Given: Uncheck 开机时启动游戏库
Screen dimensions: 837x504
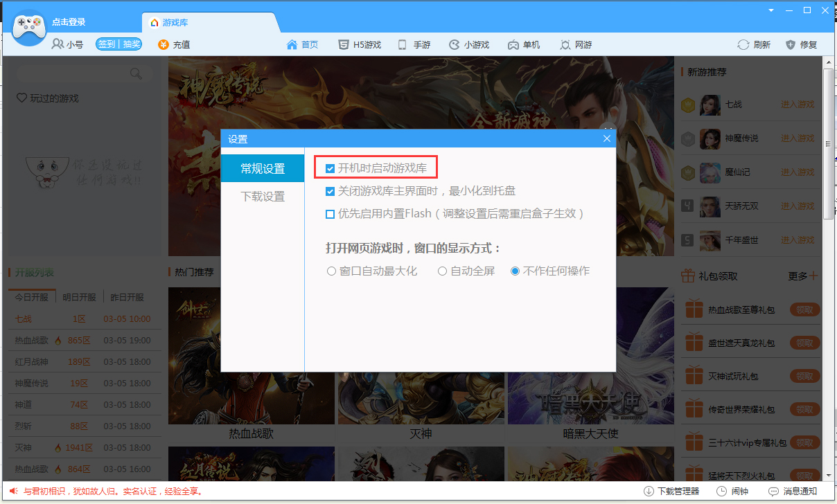Looking at the screenshot, I should (x=331, y=167).
